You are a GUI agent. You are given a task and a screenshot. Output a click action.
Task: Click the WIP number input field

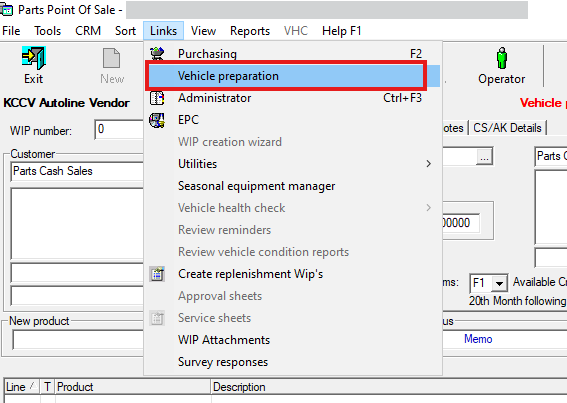119,129
